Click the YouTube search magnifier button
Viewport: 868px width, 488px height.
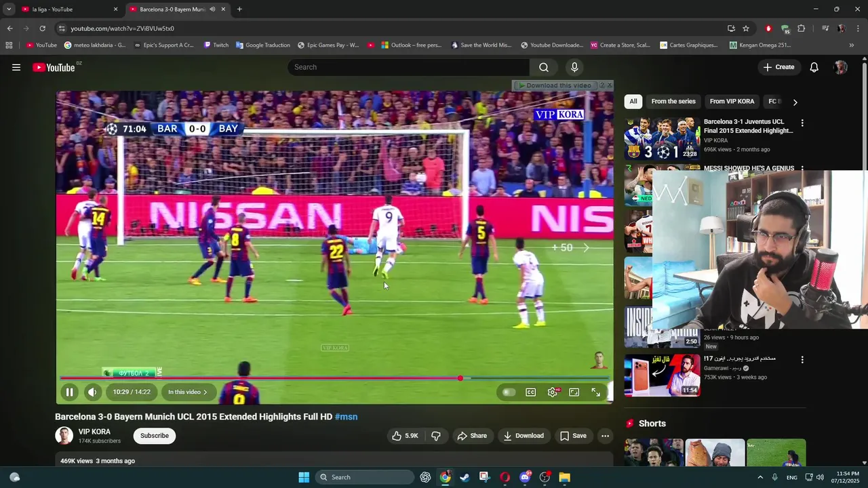pyautogui.click(x=544, y=67)
